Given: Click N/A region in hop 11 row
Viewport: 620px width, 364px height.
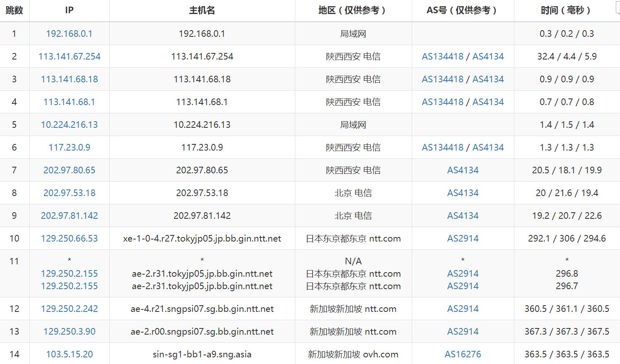Looking at the screenshot, I should click(x=353, y=261).
